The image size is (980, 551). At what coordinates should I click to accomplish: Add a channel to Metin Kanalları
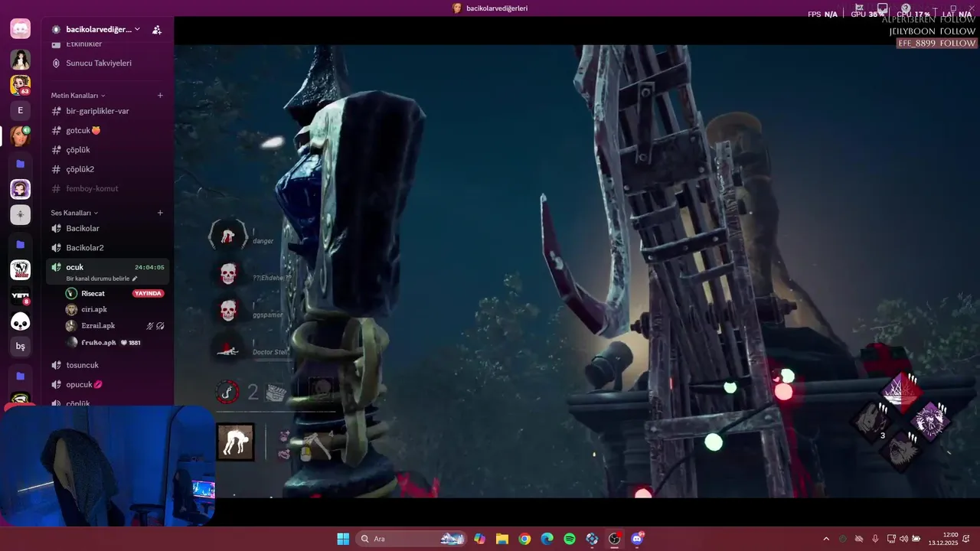(160, 96)
